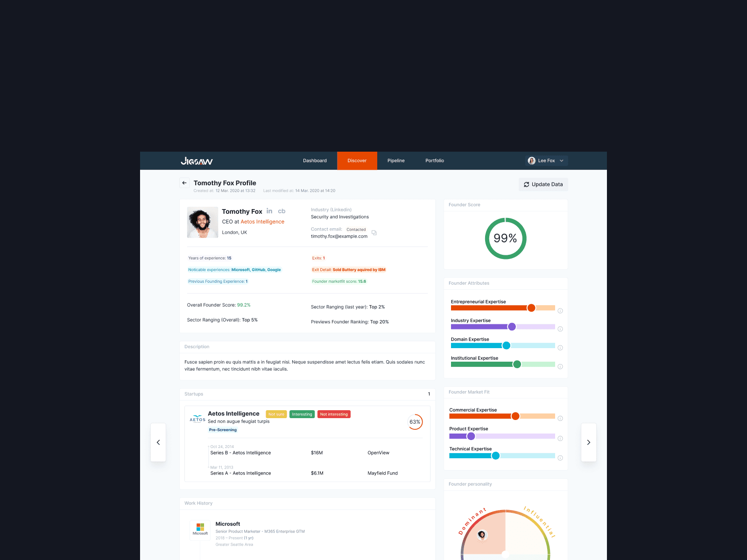747x560 pixels.
Task: Click info icon for Technical Expertise
Action: tap(560, 458)
